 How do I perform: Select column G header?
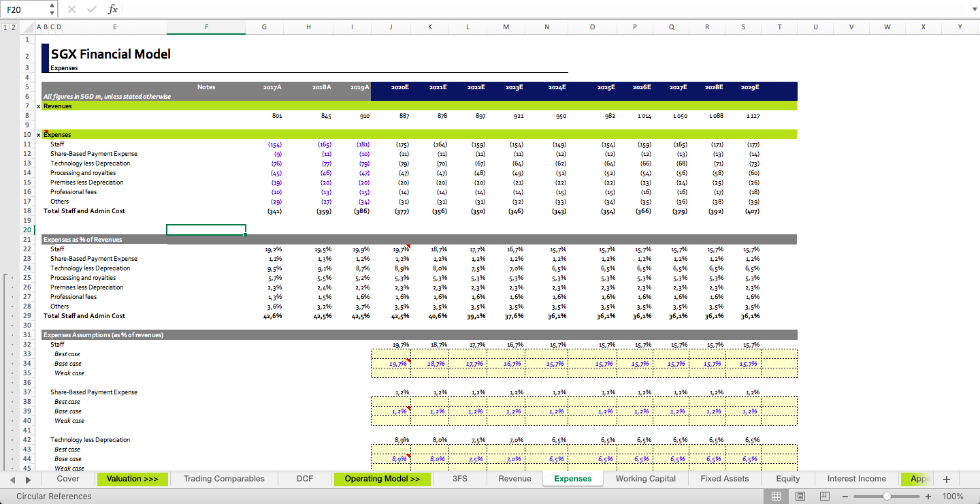click(x=264, y=27)
